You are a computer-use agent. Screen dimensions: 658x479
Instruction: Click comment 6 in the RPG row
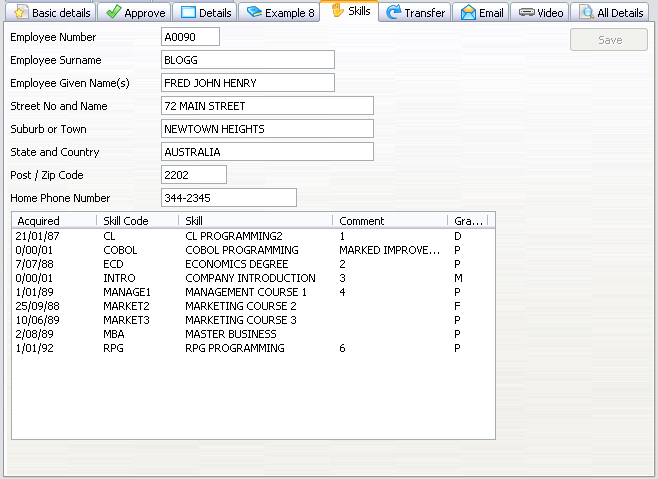pyautogui.click(x=342, y=348)
